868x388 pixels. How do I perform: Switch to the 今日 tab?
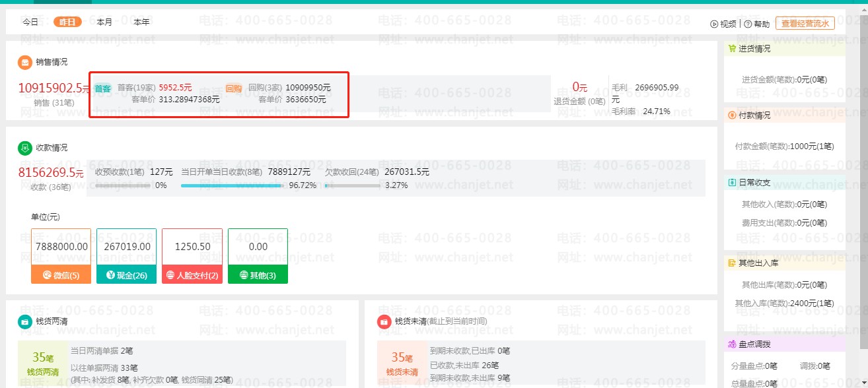30,22
